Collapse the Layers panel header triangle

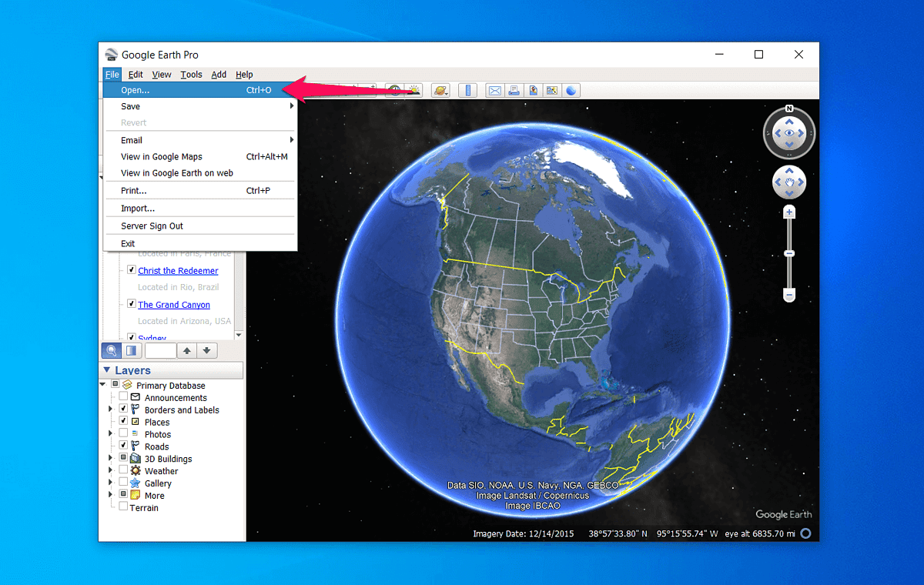pyautogui.click(x=107, y=370)
